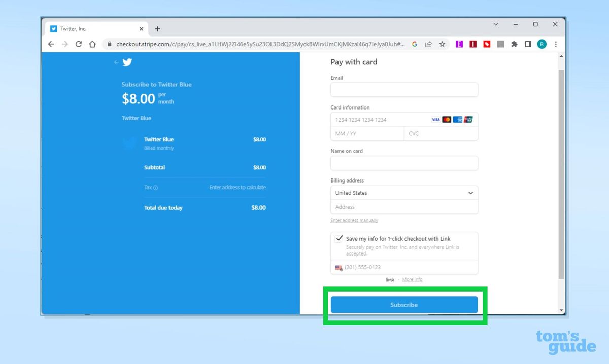Click the Enter address manually link
This screenshot has height=364, width=609.
(x=354, y=220)
